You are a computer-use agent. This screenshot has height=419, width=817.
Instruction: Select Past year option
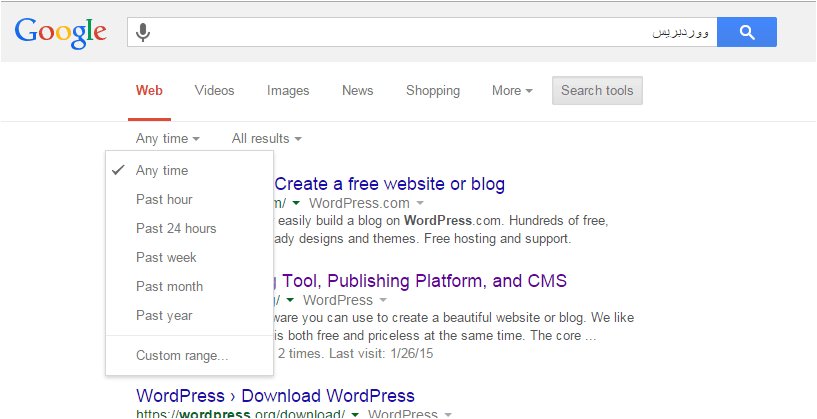[189, 316]
